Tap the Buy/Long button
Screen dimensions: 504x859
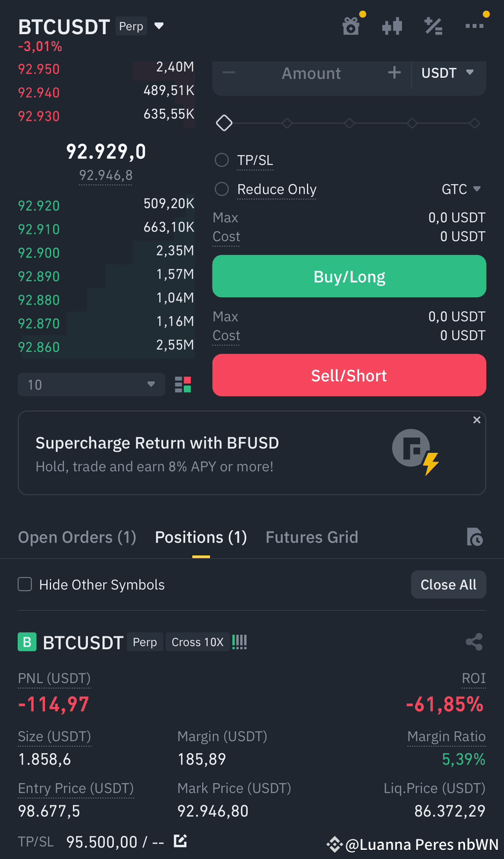[349, 276]
